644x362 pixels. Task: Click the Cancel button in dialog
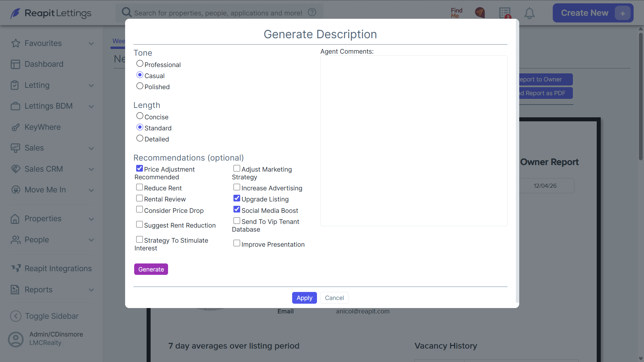[334, 298]
